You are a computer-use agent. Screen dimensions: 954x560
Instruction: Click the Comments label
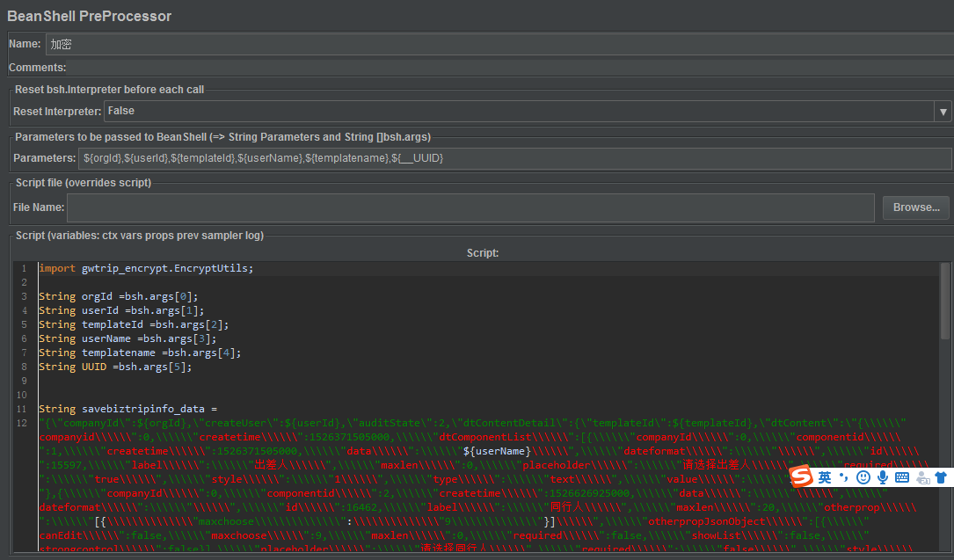[x=37, y=68]
